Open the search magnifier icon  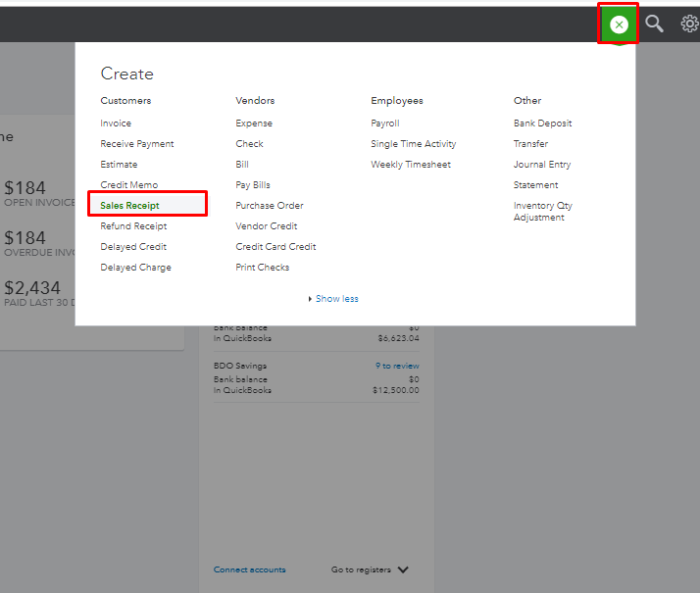654,25
